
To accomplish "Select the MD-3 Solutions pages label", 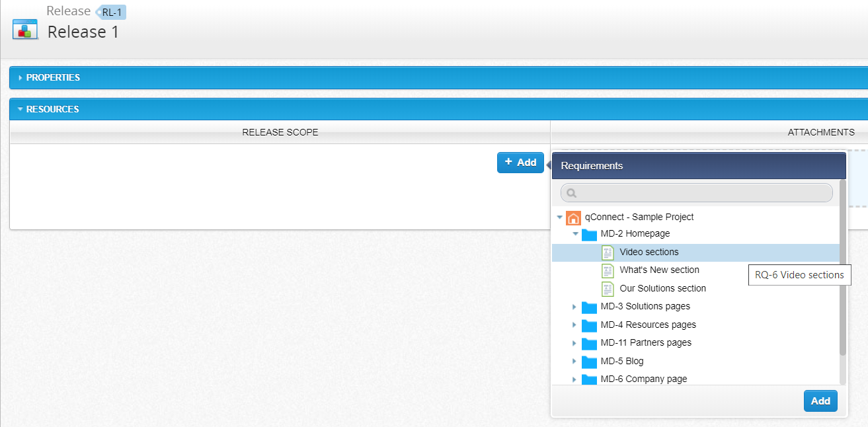I will click(645, 306).
